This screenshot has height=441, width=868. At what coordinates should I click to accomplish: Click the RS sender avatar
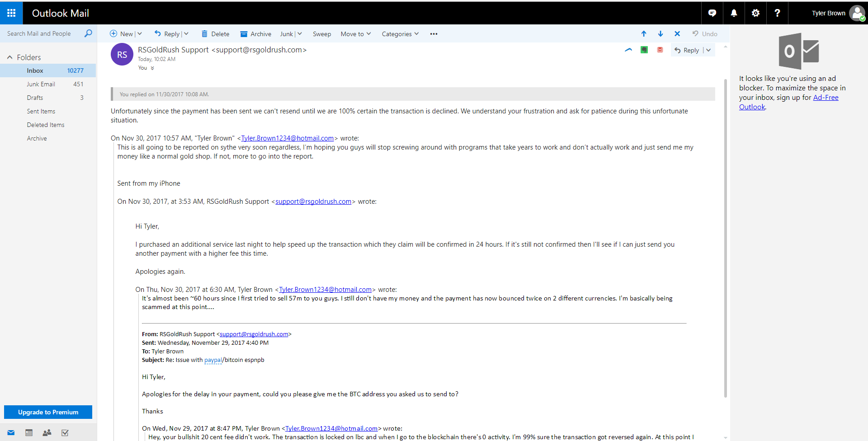point(122,55)
